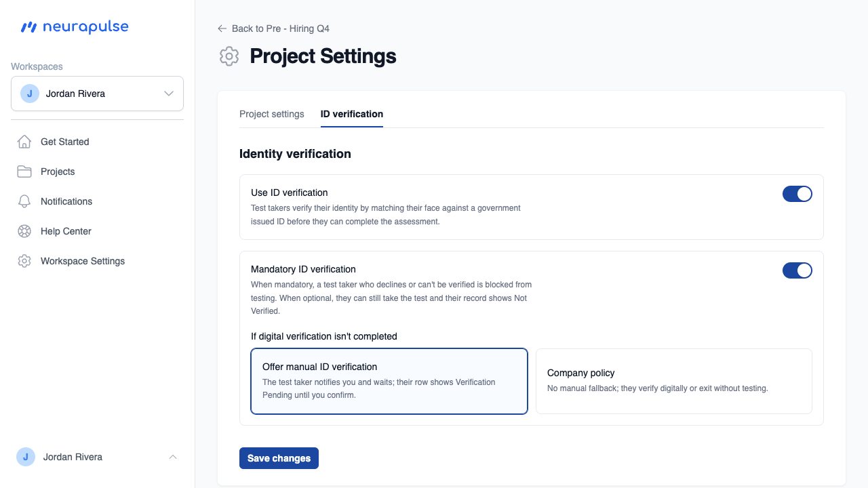The height and width of the screenshot is (488, 868).
Task: Click the Workspaces label
Action: [37, 66]
